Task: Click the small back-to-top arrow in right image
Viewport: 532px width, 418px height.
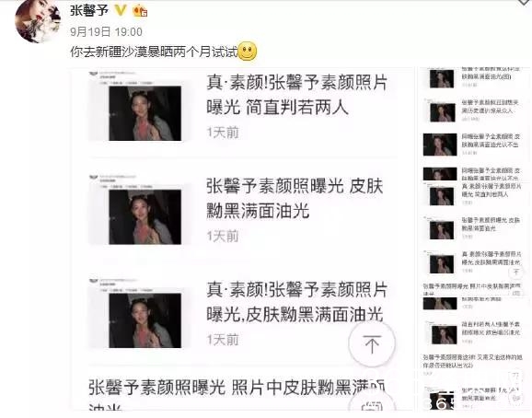Action: coord(516,272)
